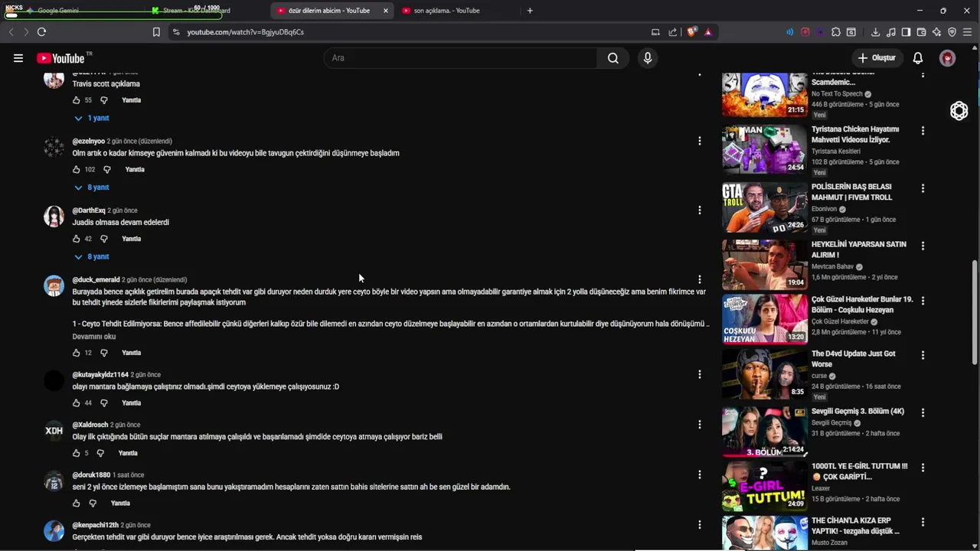
Task: Like @DarthExq's comment
Action: (76, 239)
